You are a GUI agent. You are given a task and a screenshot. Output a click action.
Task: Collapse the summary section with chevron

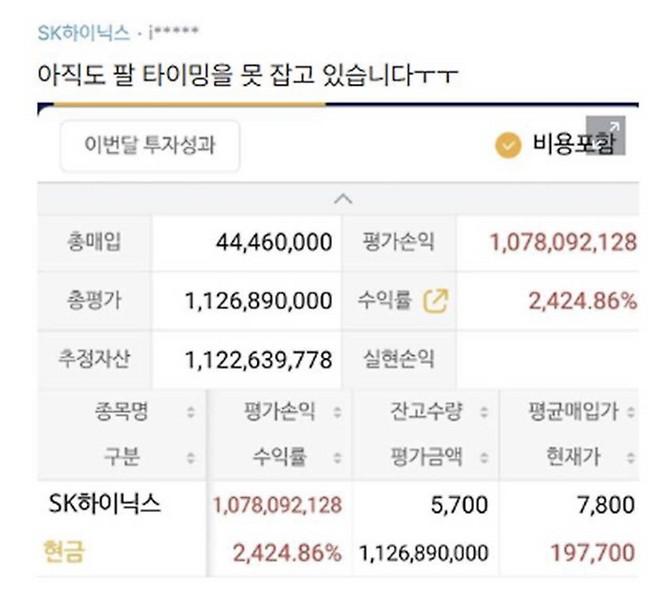pos(343,199)
